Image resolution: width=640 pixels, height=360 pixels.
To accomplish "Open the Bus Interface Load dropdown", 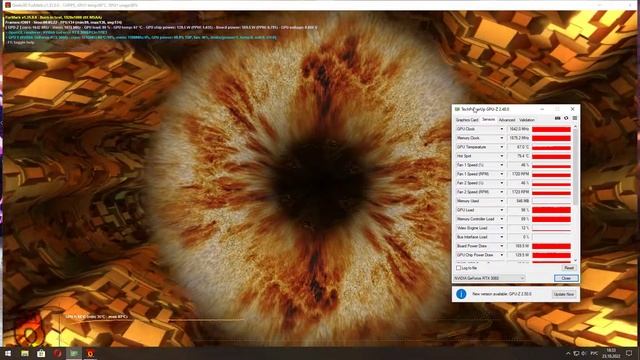I will click(x=502, y=237).
